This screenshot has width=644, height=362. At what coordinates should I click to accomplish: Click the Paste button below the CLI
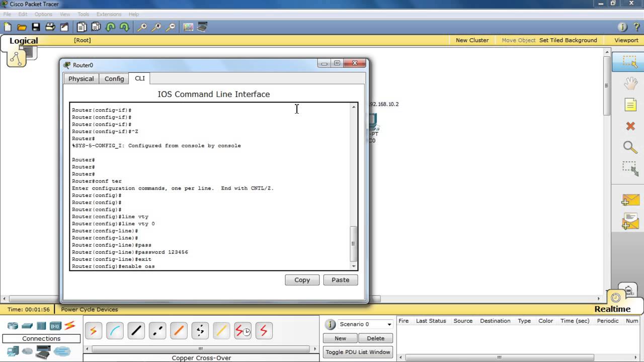(x=340, y=280)
